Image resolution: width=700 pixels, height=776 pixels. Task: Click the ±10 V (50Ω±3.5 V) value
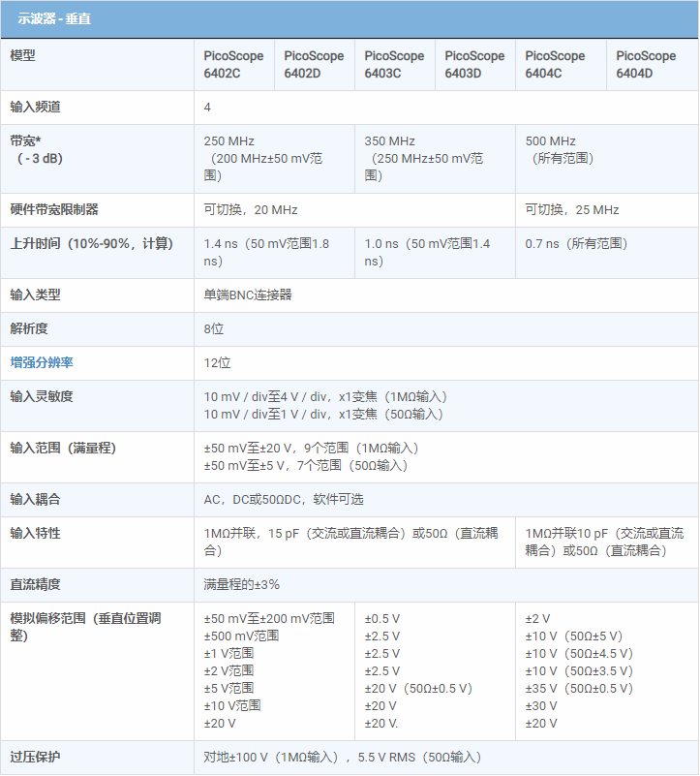point(579,671)
